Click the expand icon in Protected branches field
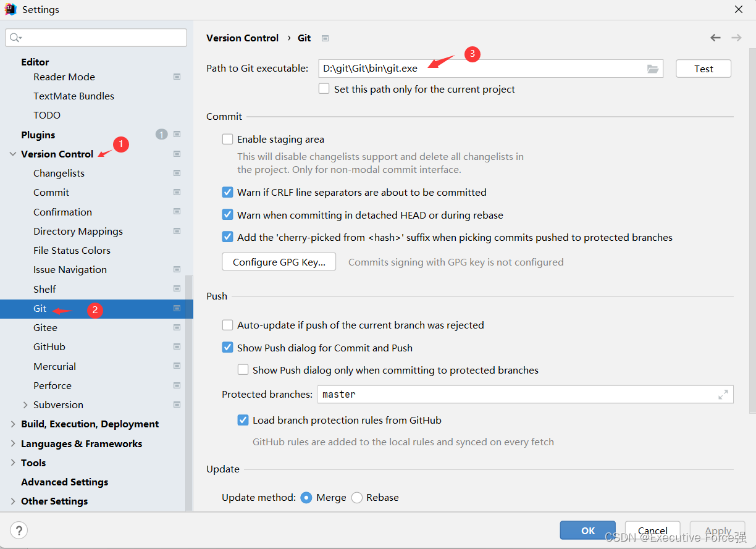Screen dimensions: 756x549 click(723, 395)
